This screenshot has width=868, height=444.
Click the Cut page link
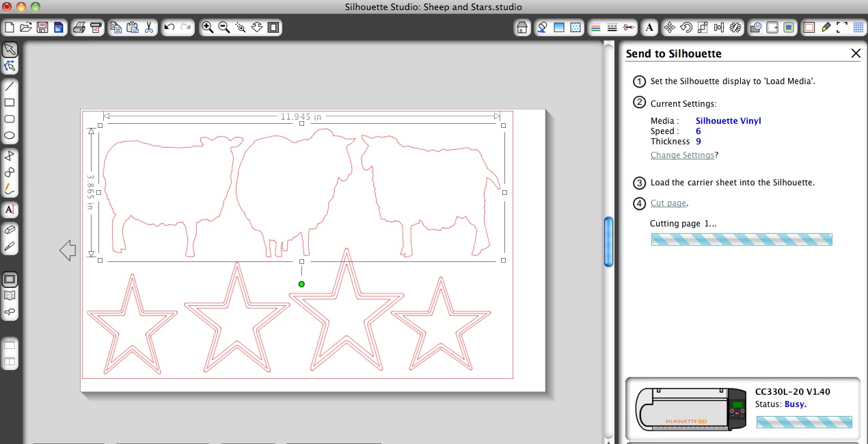point(668,203)
